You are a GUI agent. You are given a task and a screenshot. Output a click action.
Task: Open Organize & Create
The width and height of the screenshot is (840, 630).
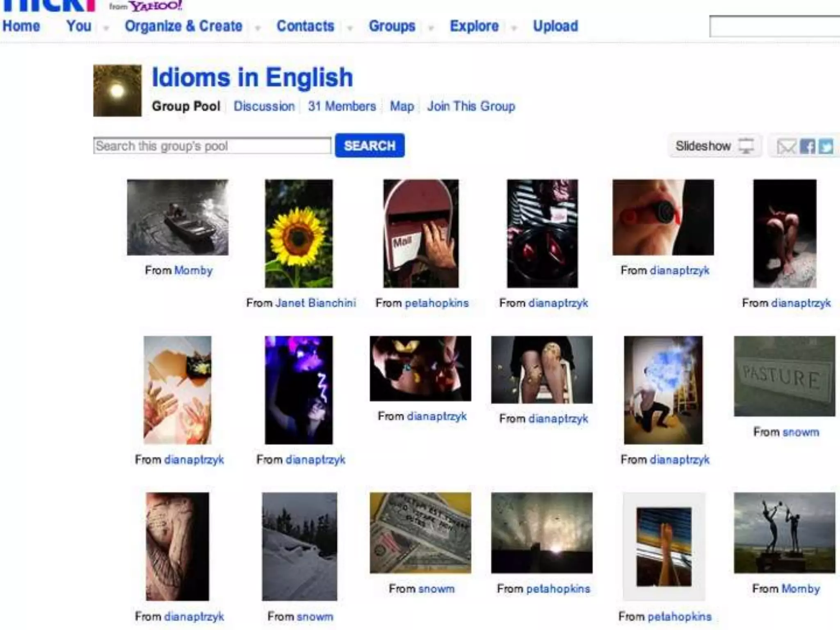184,26
